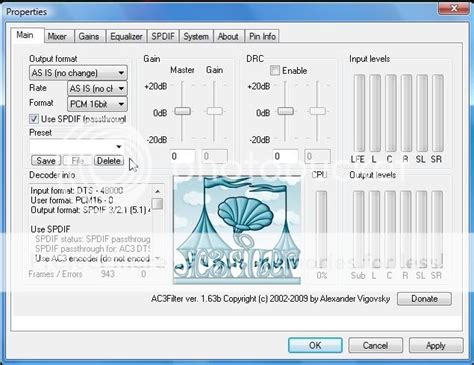
Task: Click the Master gain value field
Action: coord(182,156)
